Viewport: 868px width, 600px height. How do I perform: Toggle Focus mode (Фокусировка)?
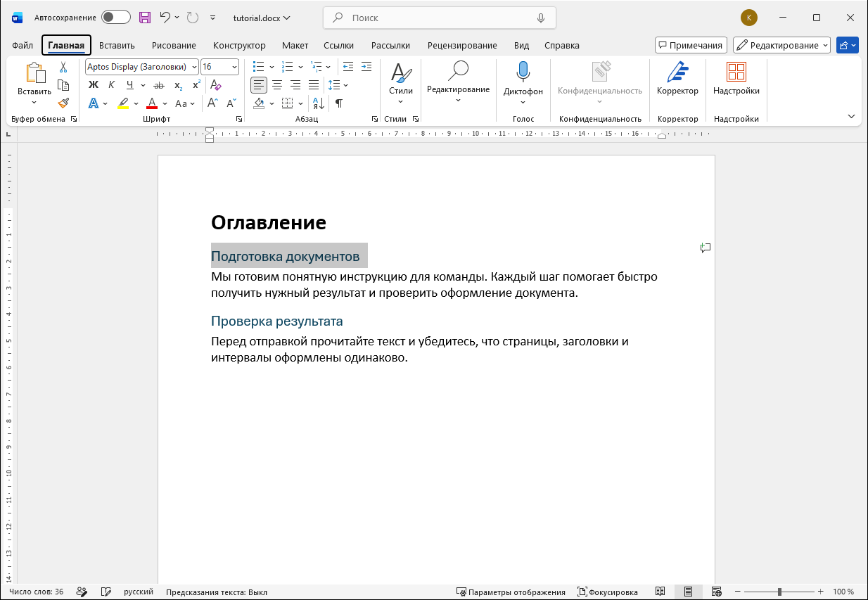click(x=608, y=592)
